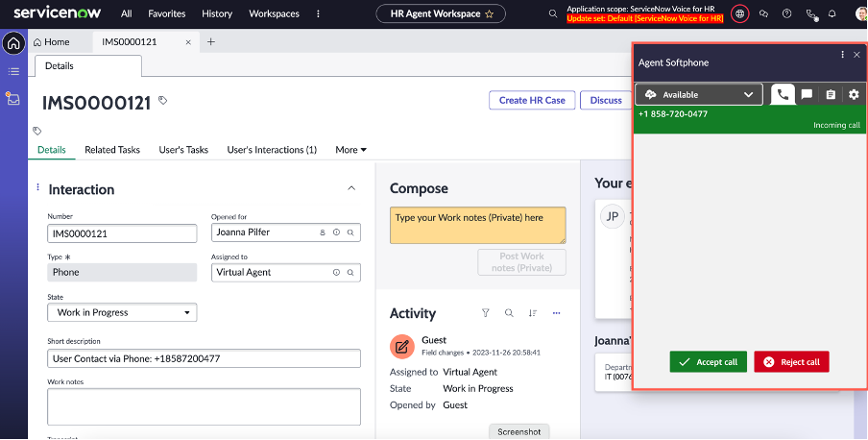Open the Inbox sidebar icon
Image resolution: width=868 pixels, height=440 pixels.
pyautogui.click(x=12, y=99)
